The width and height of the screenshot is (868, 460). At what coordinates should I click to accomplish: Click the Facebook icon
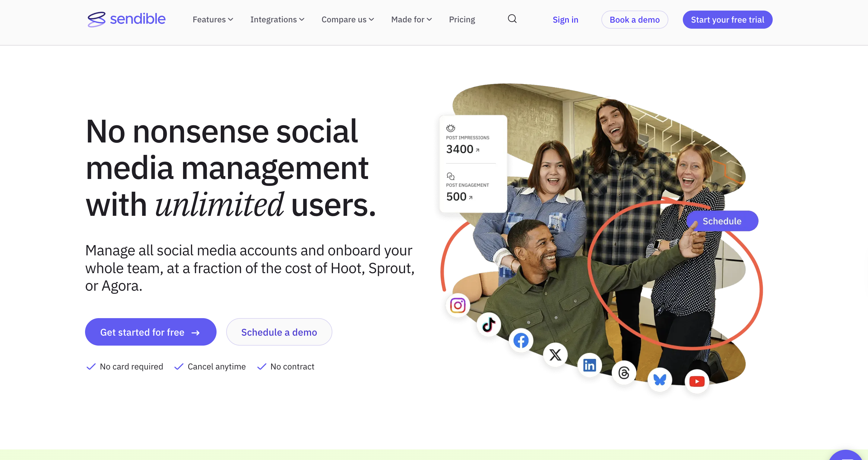(521, 340)
